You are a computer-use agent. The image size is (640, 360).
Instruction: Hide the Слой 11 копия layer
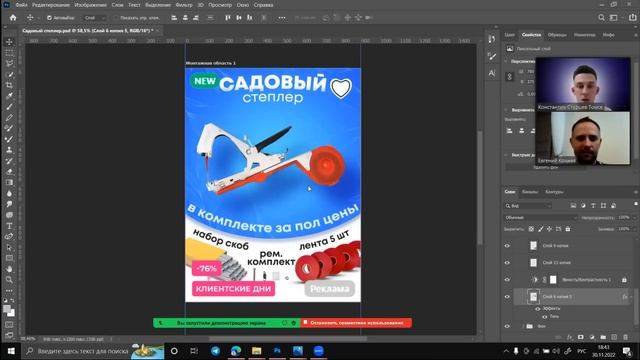click(507, 263)
